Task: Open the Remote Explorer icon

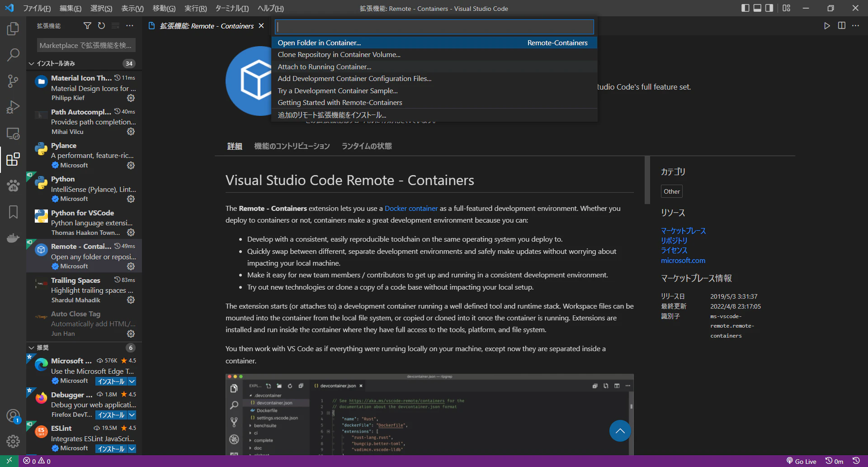Action: pos(13,133)
